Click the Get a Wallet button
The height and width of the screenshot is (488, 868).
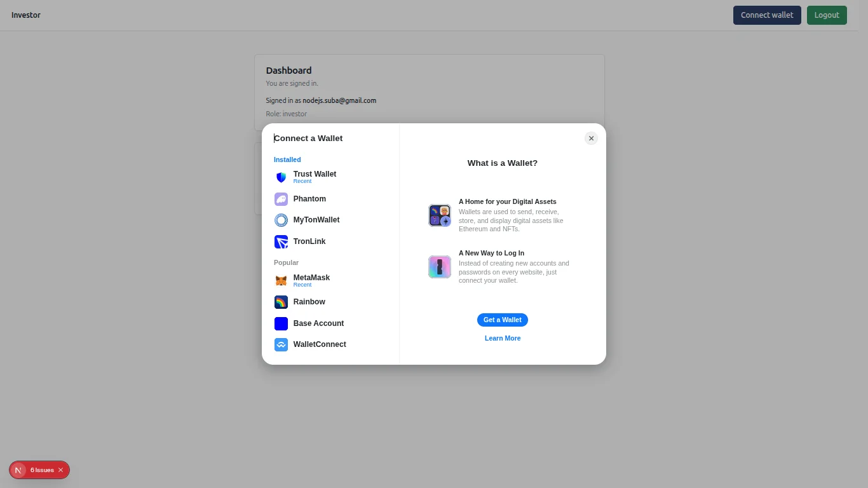click(503, 320)
